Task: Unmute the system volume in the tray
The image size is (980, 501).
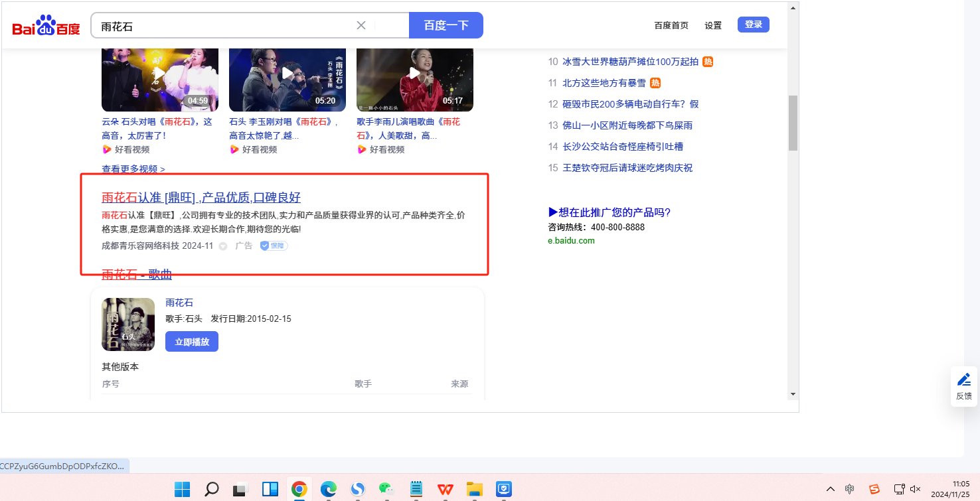Action: [x=916, y=489]
